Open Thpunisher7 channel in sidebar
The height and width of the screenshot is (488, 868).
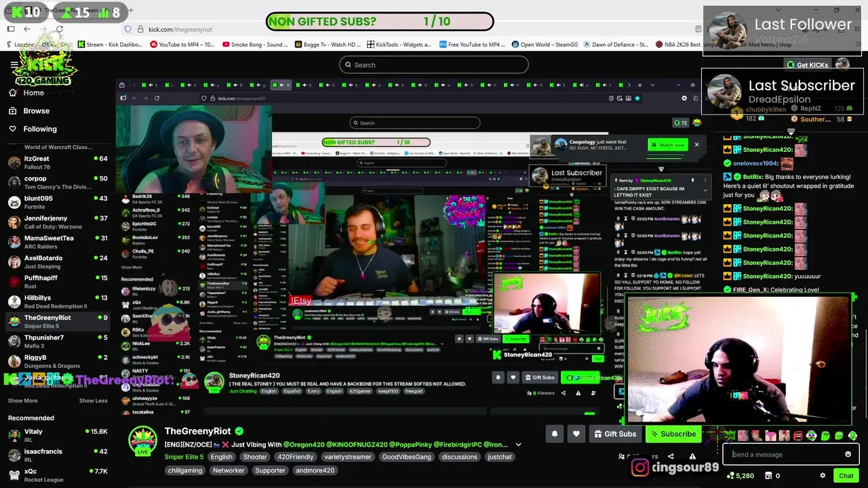[x=57, y=341]
